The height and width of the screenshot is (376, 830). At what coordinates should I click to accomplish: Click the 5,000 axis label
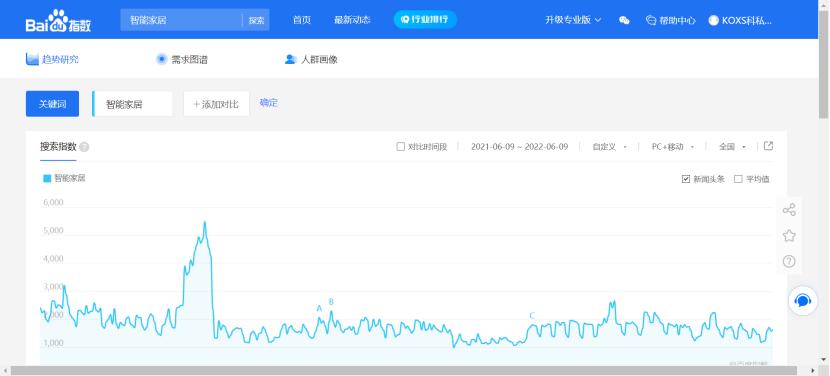pyautogui.click(x=52, y=230)
